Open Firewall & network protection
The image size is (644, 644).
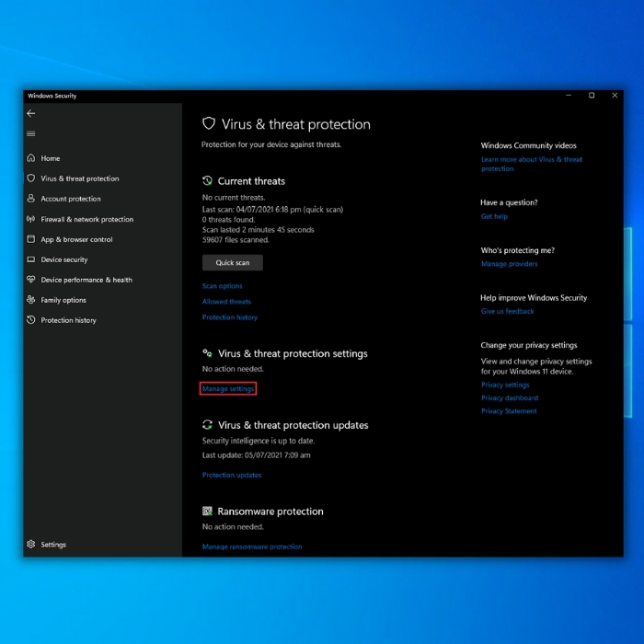[x=87, y=219]
